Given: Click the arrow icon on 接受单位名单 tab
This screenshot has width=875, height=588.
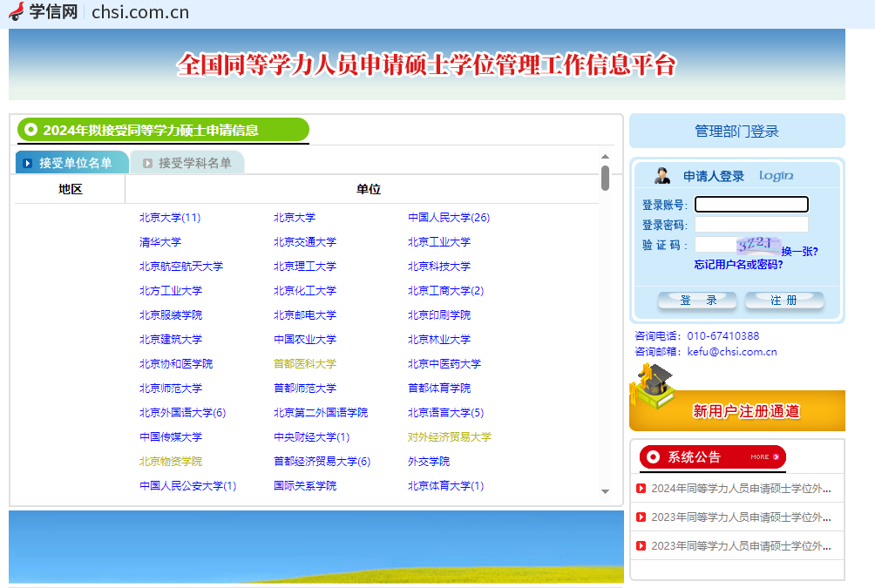Looking at the screenshot, I should click(x=27, y=162).
